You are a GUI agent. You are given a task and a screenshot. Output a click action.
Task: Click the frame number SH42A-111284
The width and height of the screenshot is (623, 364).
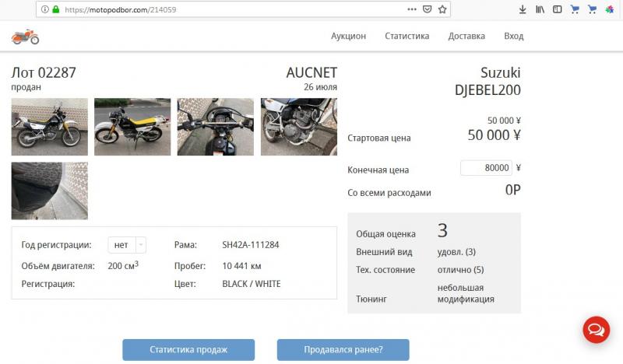click(251, 245)
